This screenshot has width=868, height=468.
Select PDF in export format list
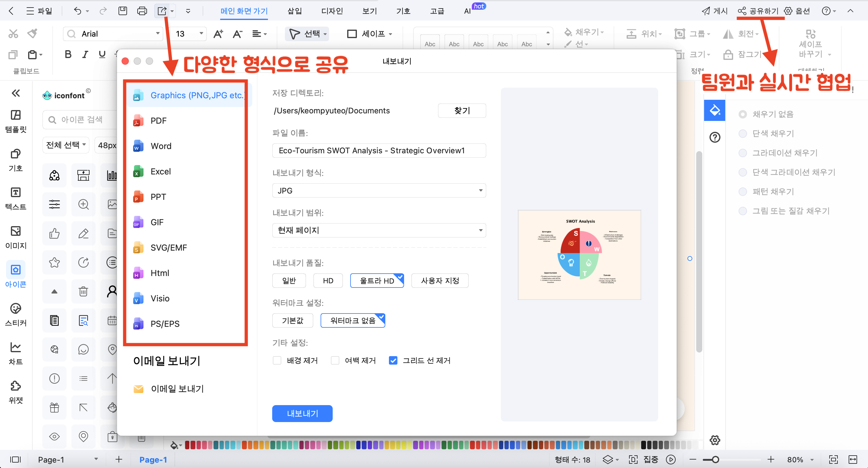(x=158, y=121)
